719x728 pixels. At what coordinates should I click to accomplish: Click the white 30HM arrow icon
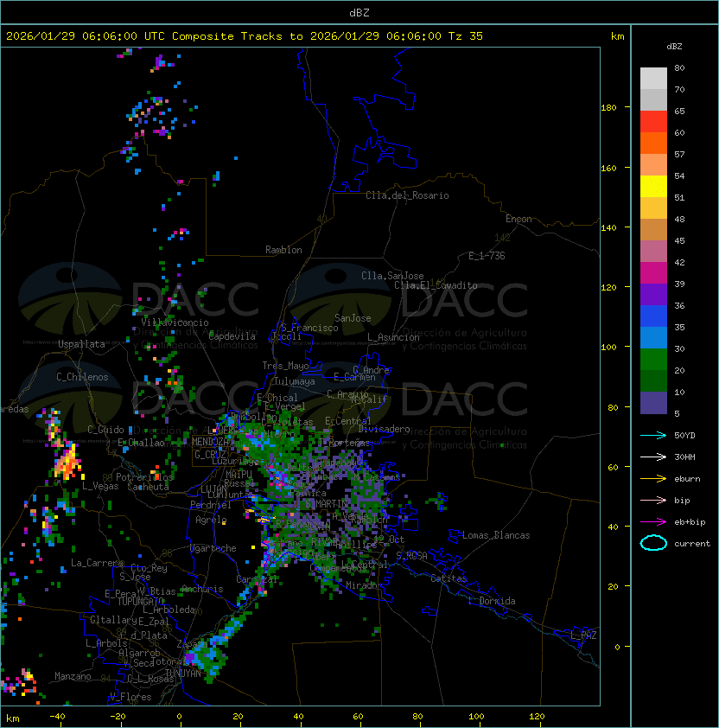[653, 457]
